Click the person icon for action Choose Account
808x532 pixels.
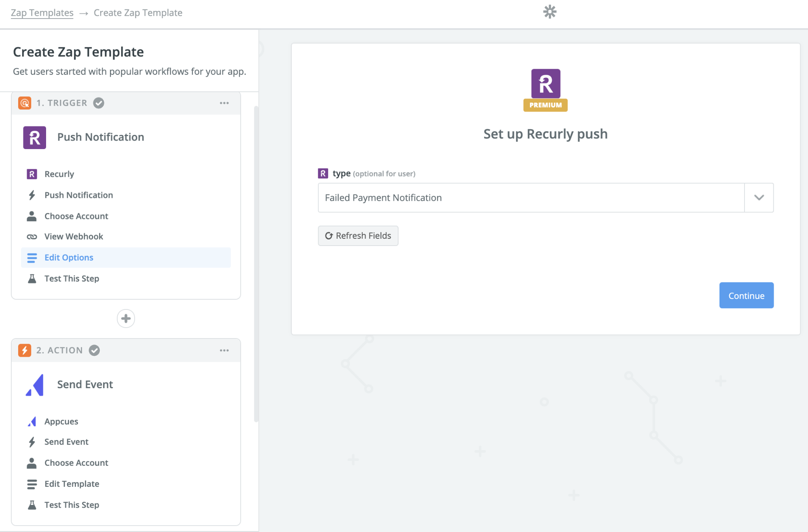coord(32,463)
